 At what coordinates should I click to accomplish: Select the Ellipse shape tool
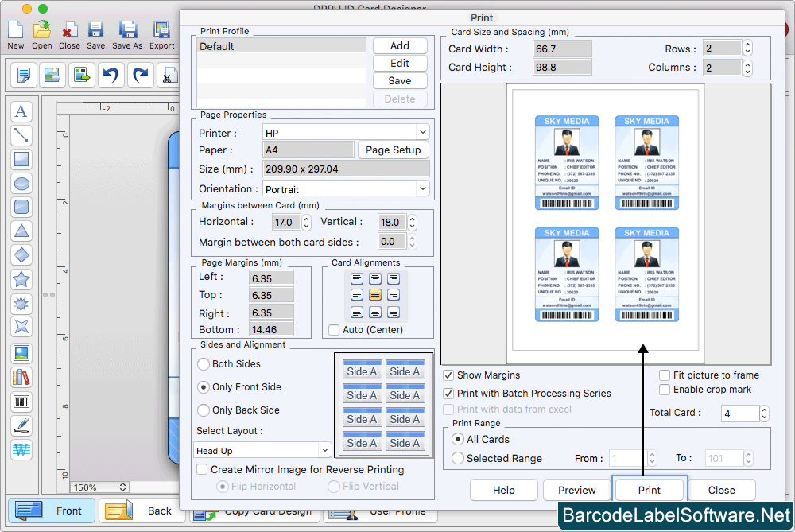pos(21,183)
